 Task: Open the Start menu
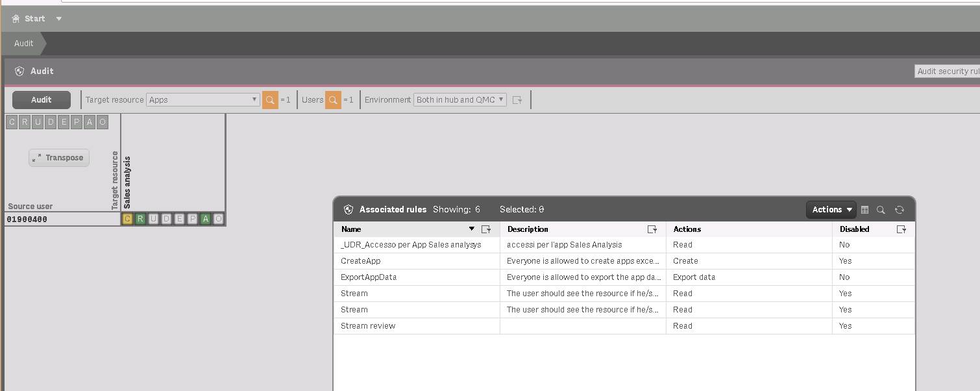point(36,19)
